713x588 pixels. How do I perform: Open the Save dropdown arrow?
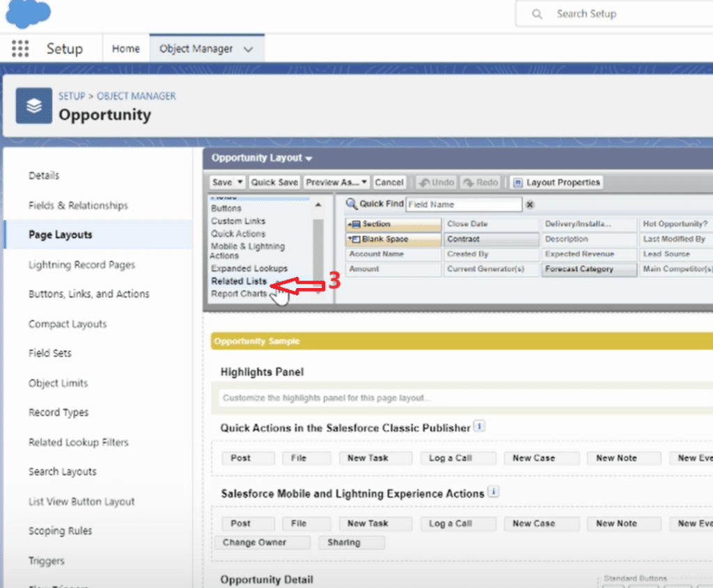pyautogui.click(x=240, y=182)
